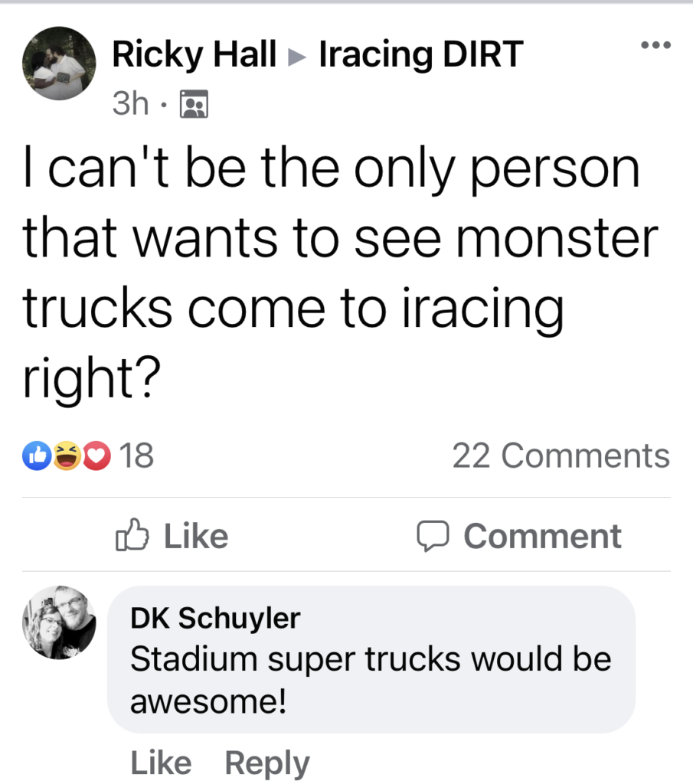Viewport: 693px width, 784px height.
Task: Click the red heart reaction icon
Action: point(96,456)
